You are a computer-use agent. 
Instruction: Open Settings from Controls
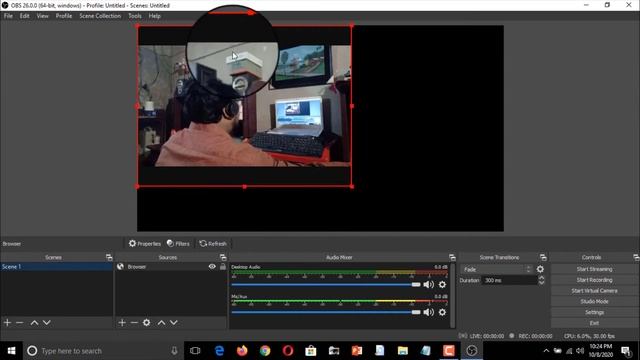point(594,312)
